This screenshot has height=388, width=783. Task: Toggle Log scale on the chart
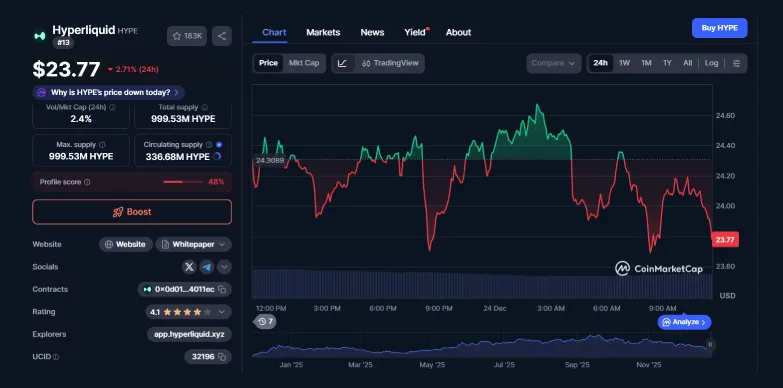[x=712, y=63]
